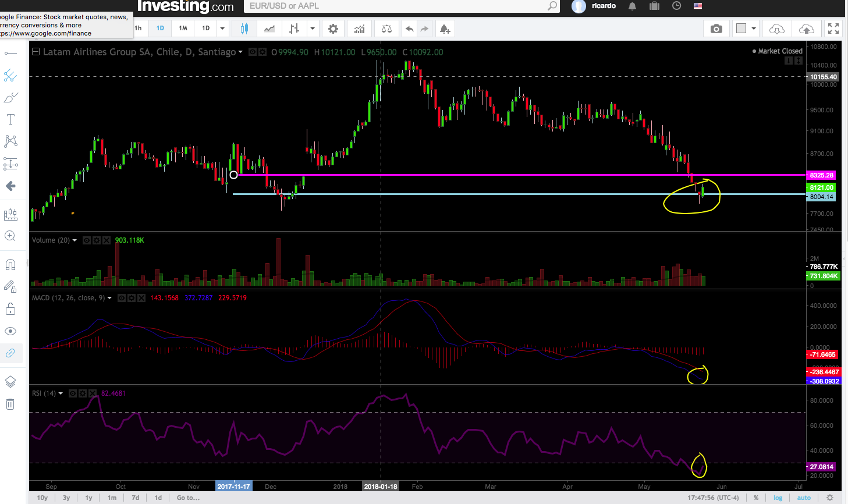
Task: Click the trash icon to remove drawings
Action: tap(10, 404)
